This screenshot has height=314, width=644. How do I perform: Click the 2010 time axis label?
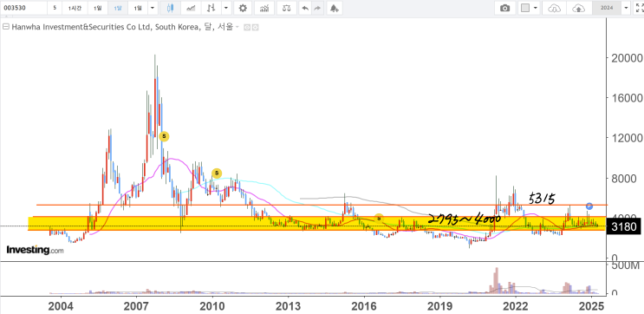(212, 306)
